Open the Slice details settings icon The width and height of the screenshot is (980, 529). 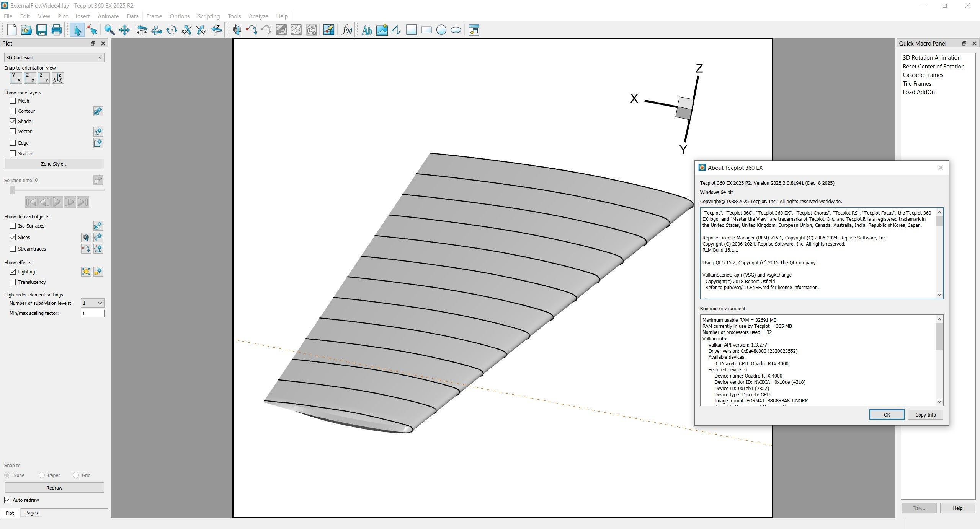pos(99,237)
